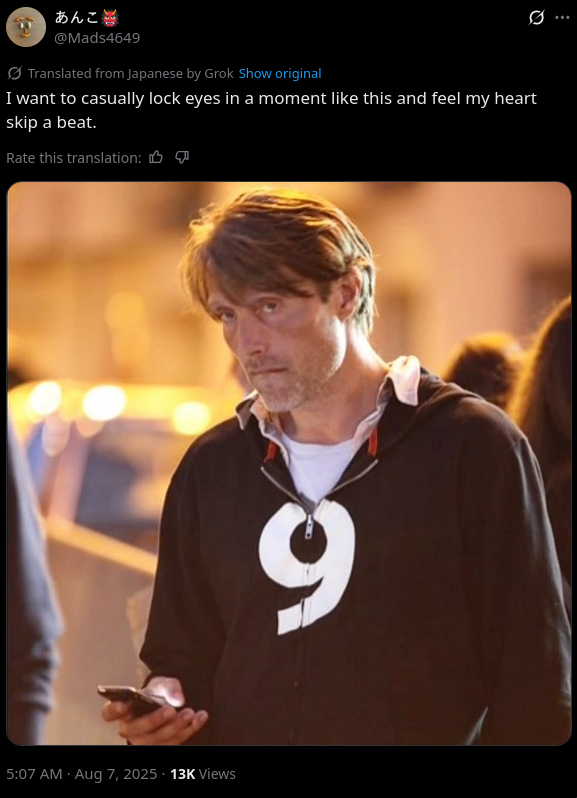Click the Rate this translation label

coord(74,158)
